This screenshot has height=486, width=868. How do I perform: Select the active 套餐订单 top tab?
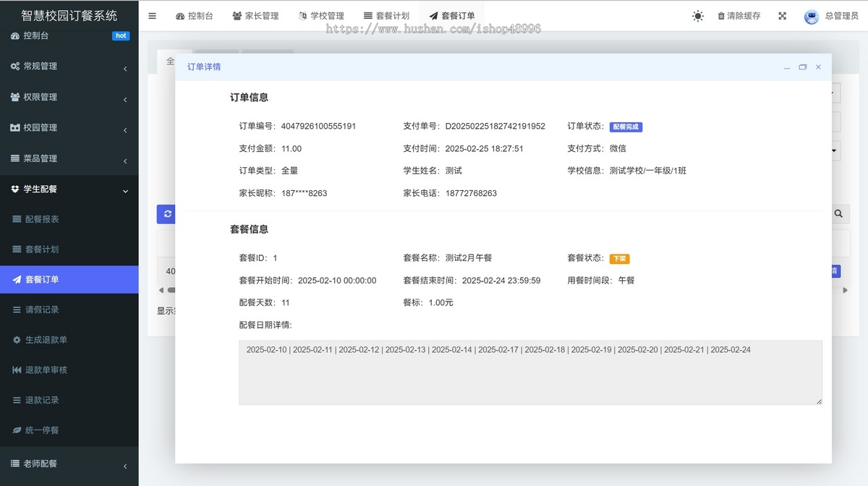pyautogui.click(x=452, y=16)
